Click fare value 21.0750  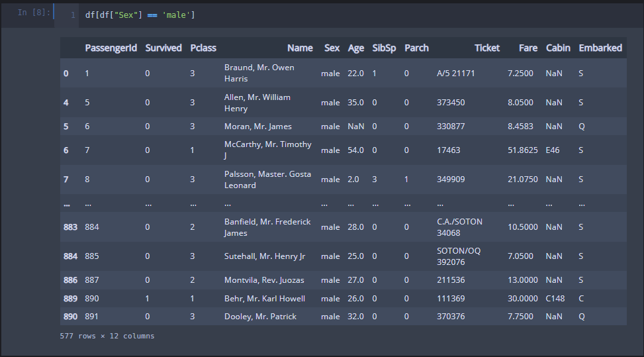523,179
